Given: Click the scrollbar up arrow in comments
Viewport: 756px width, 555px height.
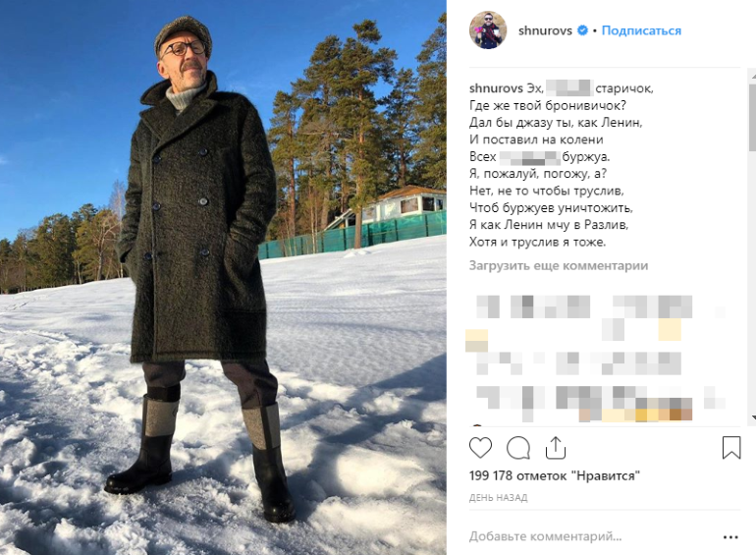Looking at the screenshot, I should pyautogui.click(x=752, y=74).
